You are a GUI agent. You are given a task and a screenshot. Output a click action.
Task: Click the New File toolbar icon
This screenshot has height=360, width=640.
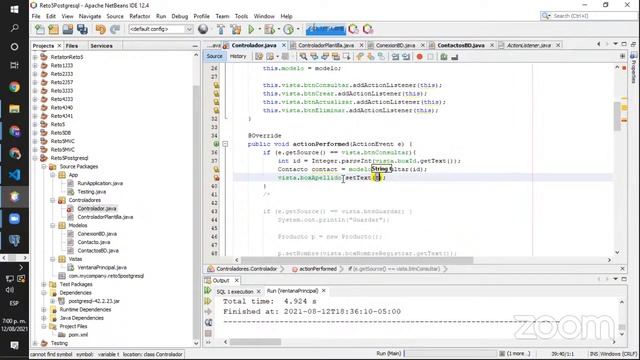[x=40, y=29]
